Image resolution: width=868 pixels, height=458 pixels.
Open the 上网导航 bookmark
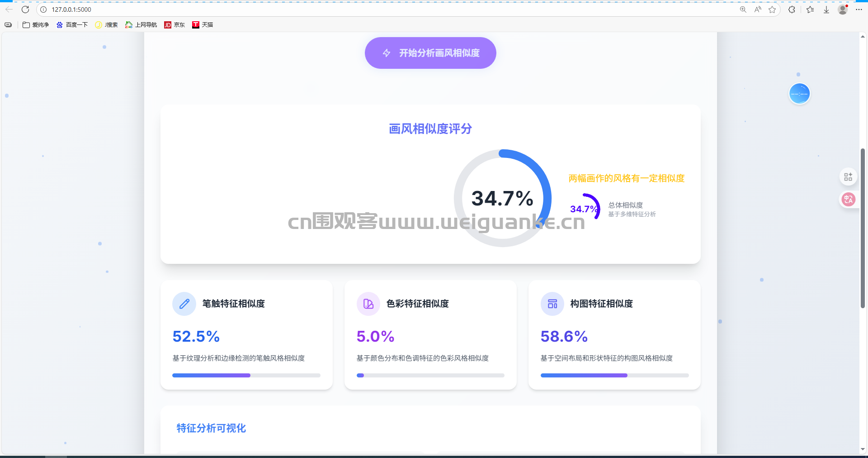click(x=141, y=25)
